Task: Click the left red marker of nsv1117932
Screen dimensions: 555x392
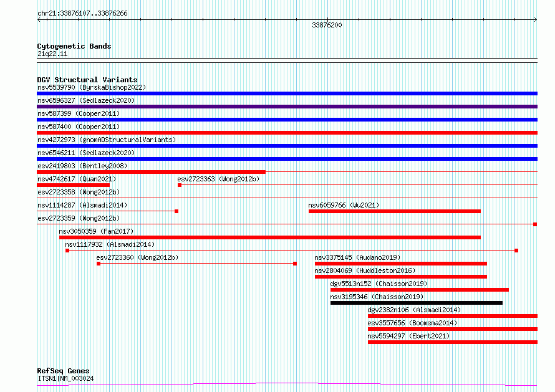Action: [x=67, y=251]
